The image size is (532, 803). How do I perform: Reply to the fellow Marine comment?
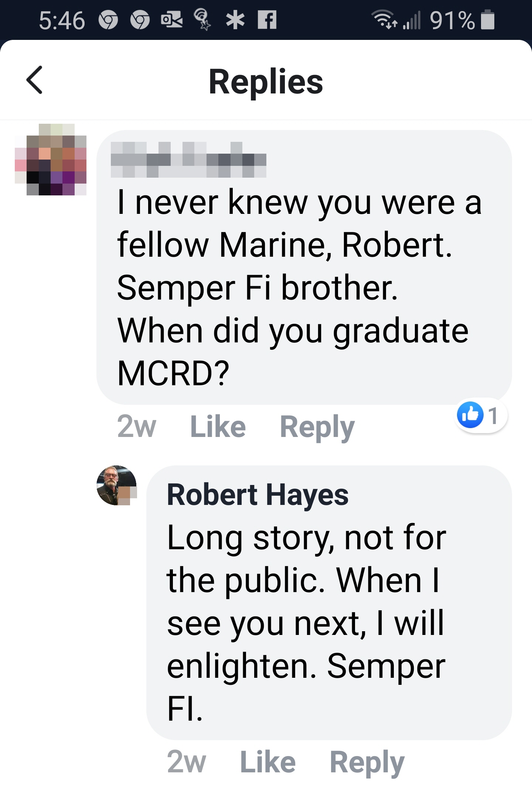point(317,427)
